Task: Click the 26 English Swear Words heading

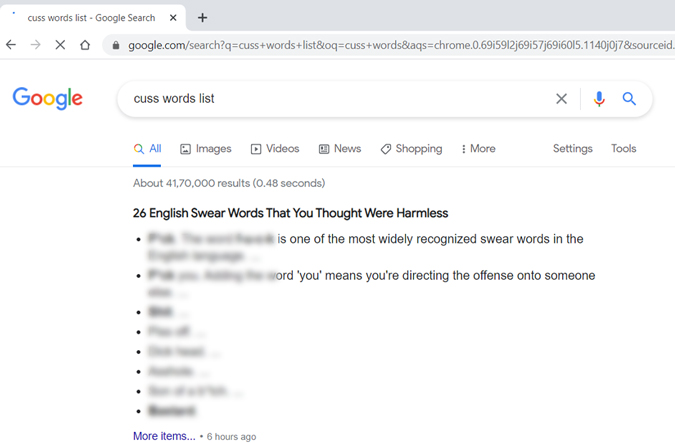Action: (x=291, y=213)
